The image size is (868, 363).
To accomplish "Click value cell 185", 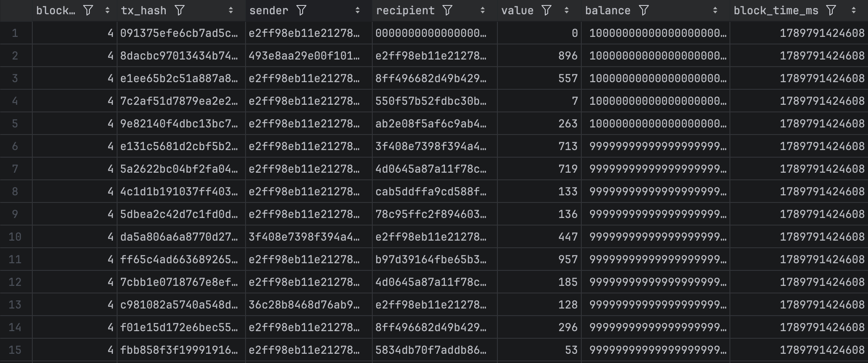I will [x=539, y=282].
